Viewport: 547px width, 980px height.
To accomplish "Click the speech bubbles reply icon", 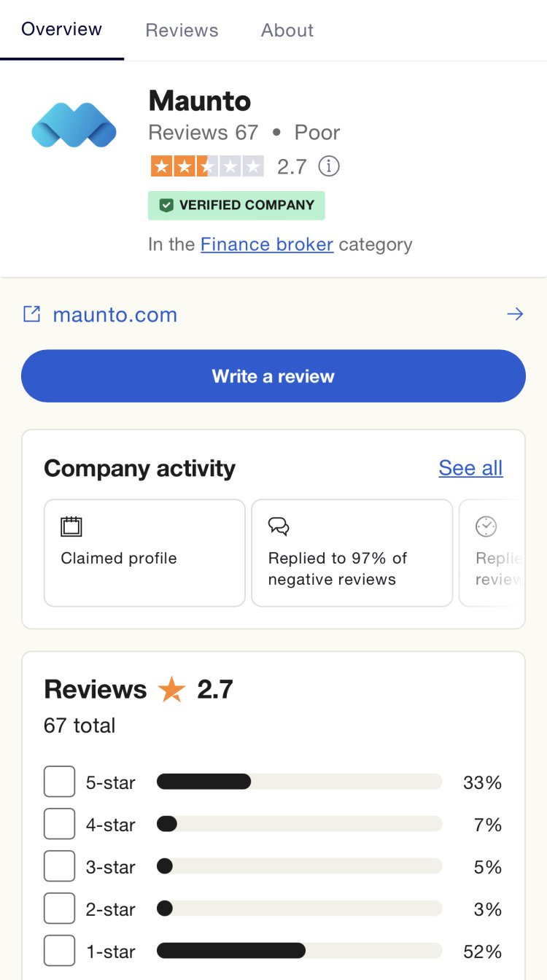I will (x=279, y=526).
